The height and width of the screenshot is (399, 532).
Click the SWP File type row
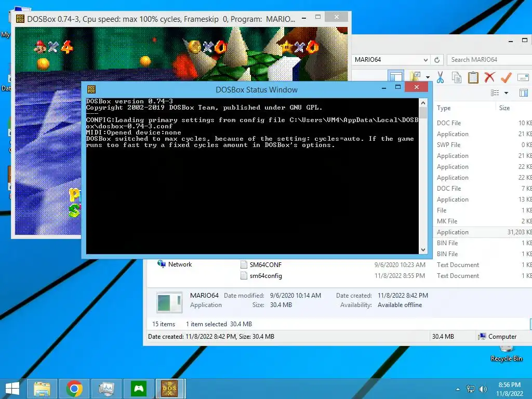point(448,145)
